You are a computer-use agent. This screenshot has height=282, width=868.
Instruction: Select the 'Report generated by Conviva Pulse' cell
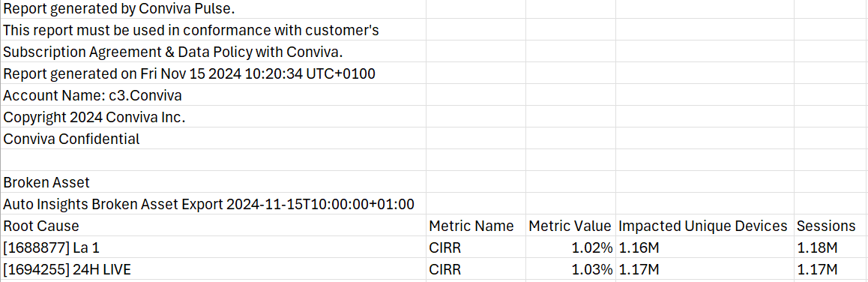pyautogui.click(x=213, y=9)
